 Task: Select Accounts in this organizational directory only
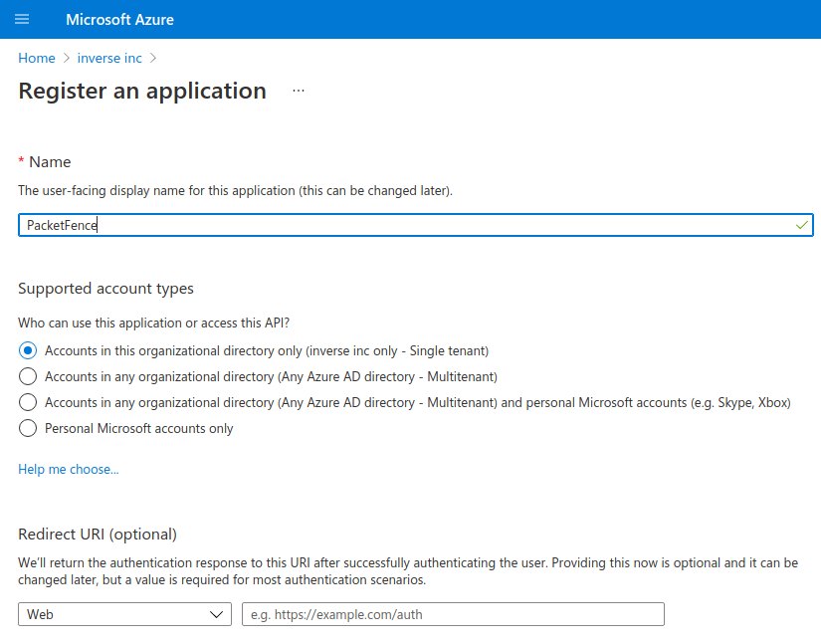(27, 350)
